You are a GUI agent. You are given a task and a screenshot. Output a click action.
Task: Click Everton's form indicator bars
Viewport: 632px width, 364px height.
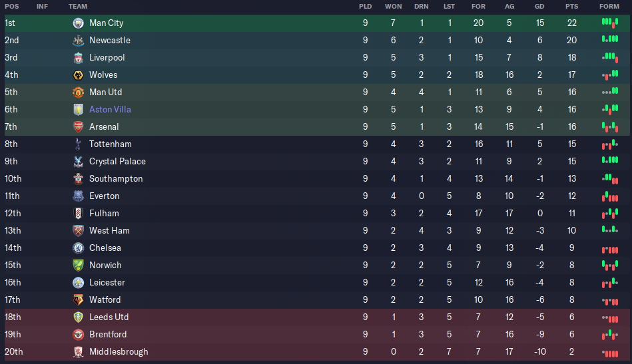[610, 196]
